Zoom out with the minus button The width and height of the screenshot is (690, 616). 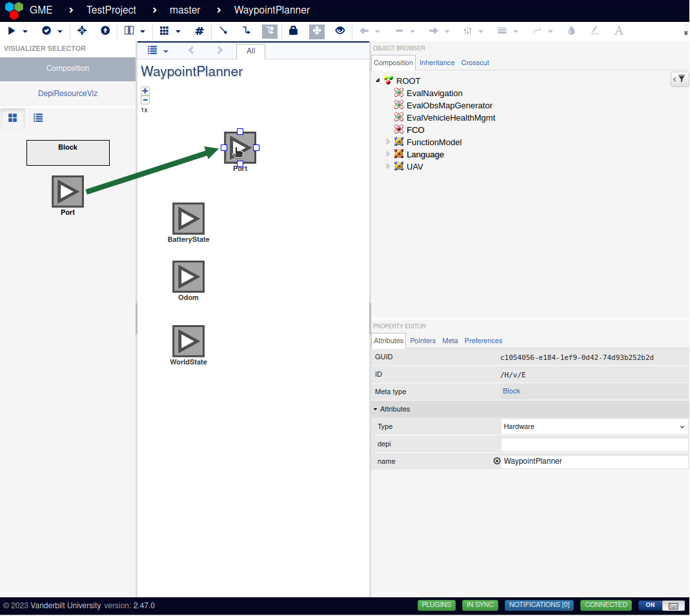point(145,100)
